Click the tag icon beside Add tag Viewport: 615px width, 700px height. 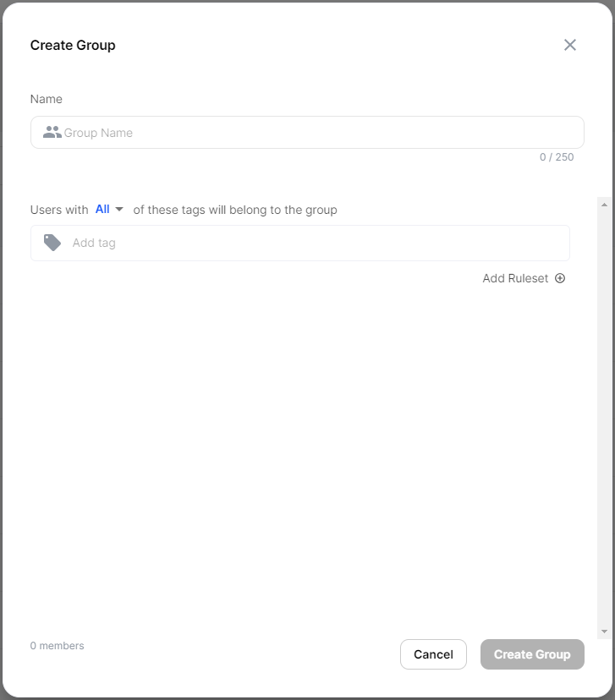click(52, 243)
